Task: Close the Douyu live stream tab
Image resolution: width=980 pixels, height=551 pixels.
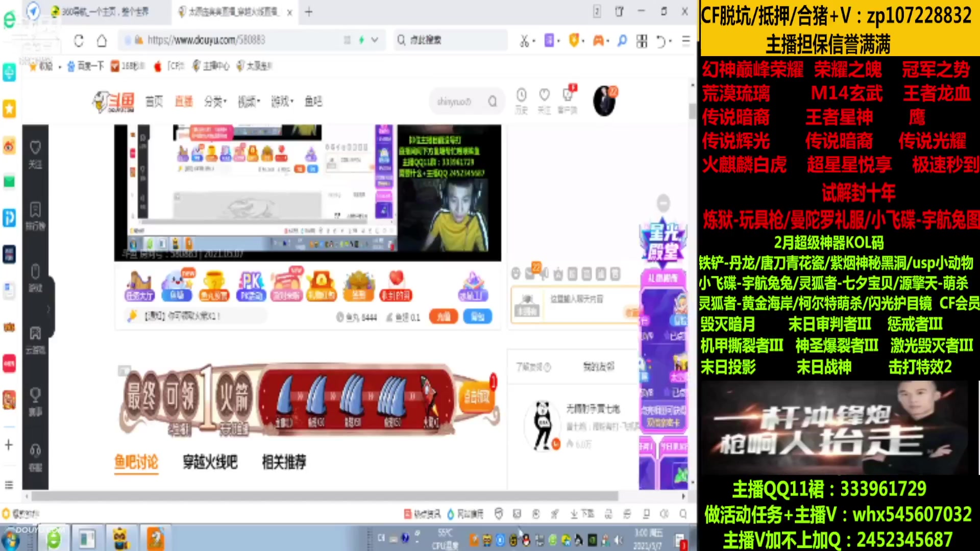Action: [289, 12]
